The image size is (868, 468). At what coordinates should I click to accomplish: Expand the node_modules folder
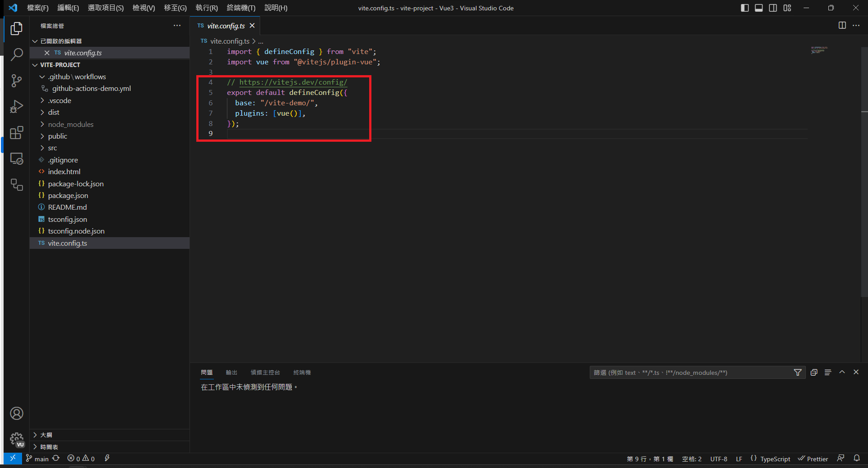coord(109,124)
